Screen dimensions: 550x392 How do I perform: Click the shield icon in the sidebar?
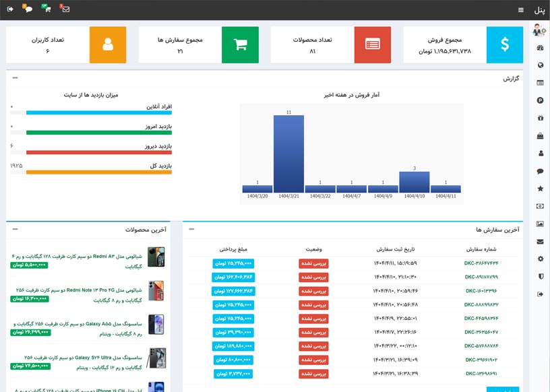click(x=541, y=276)
